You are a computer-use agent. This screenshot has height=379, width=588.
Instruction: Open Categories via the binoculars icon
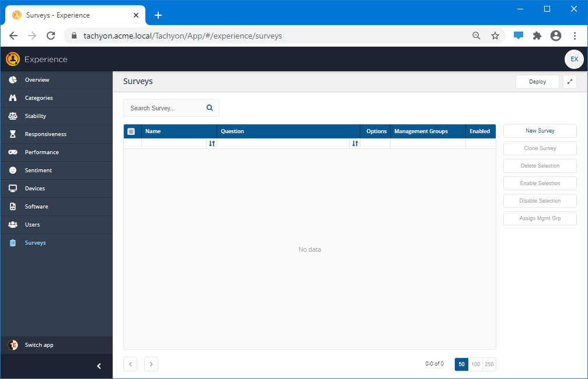(x=13, y=98)
